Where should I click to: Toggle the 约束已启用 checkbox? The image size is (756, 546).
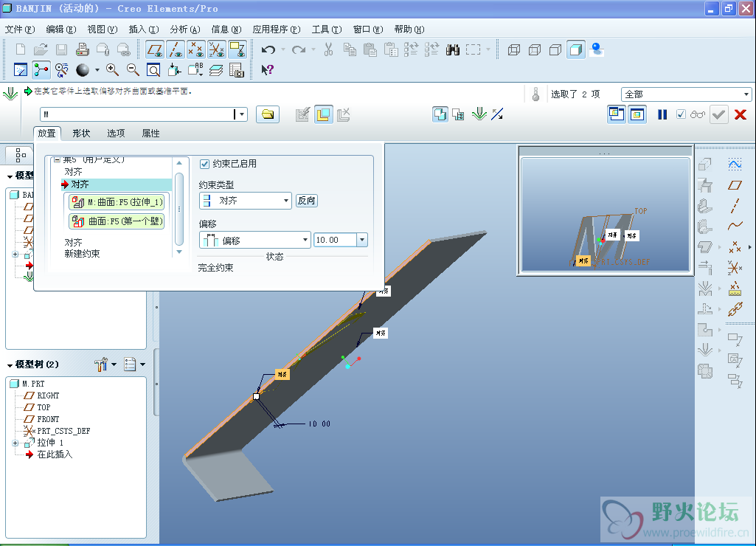pyautogui.click(x=204, y=164)
